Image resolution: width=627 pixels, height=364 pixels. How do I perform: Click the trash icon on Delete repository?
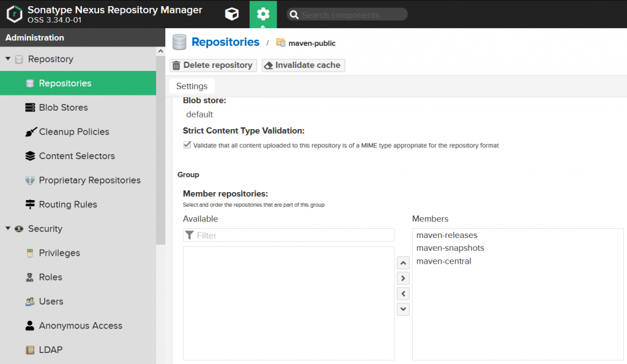tap(176, 65)
